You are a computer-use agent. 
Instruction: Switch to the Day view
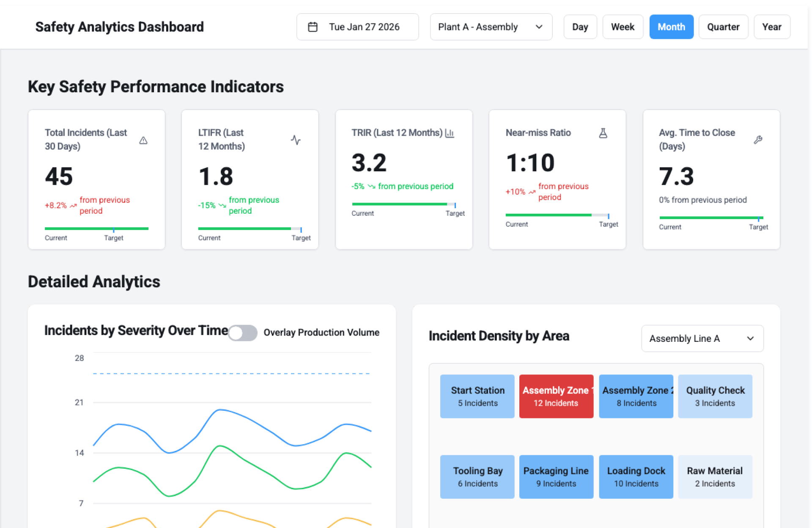(580, 27)
